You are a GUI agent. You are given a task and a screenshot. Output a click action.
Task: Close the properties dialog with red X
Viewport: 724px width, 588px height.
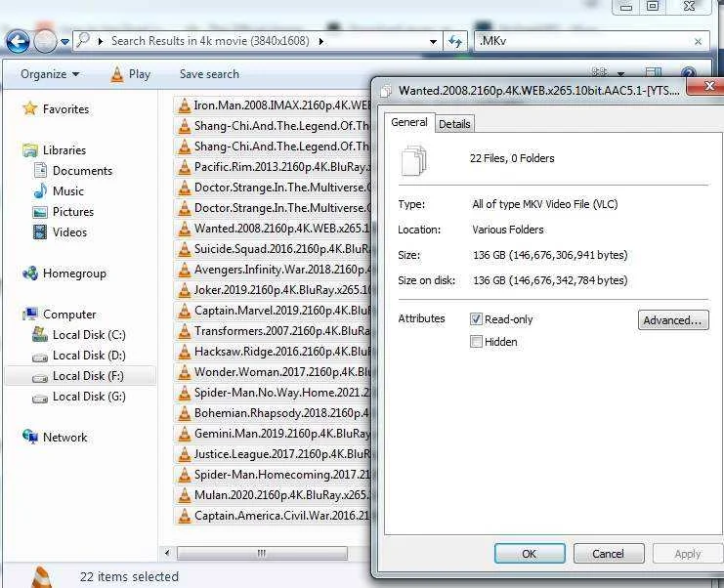pyautogui.click(x=706, y=86)
